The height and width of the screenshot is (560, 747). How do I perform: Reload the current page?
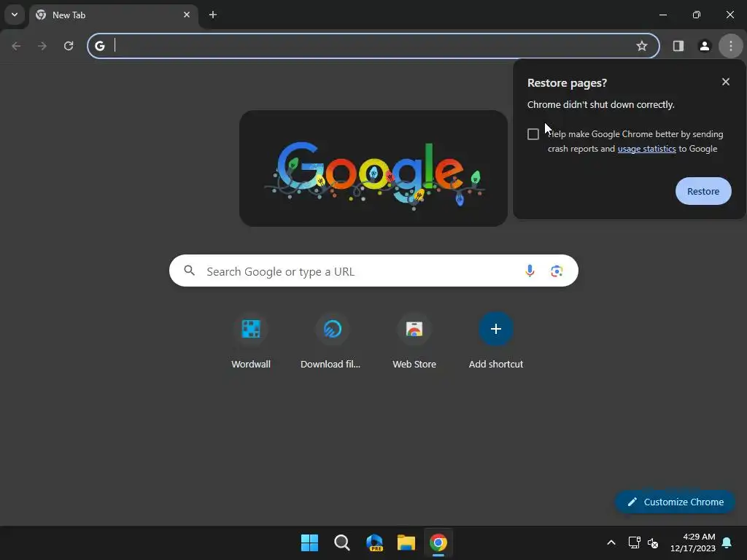[x=69, y=46]
